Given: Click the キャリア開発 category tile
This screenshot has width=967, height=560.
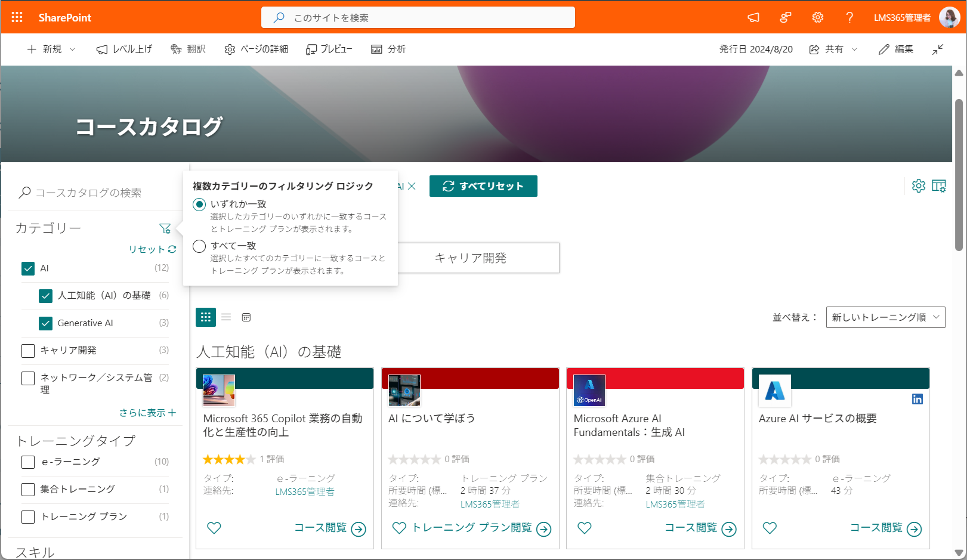Looking at the screenshot, I should point(470,258).
